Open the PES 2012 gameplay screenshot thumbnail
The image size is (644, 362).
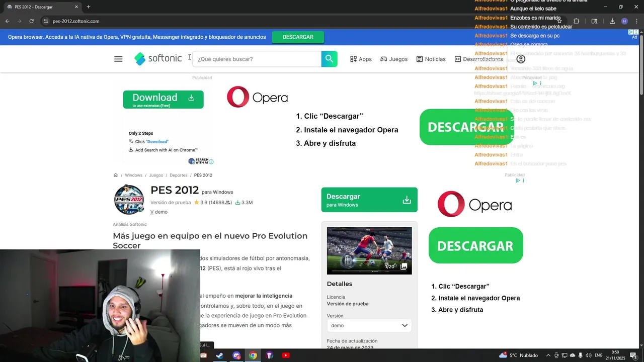click(x=369, y=250)
